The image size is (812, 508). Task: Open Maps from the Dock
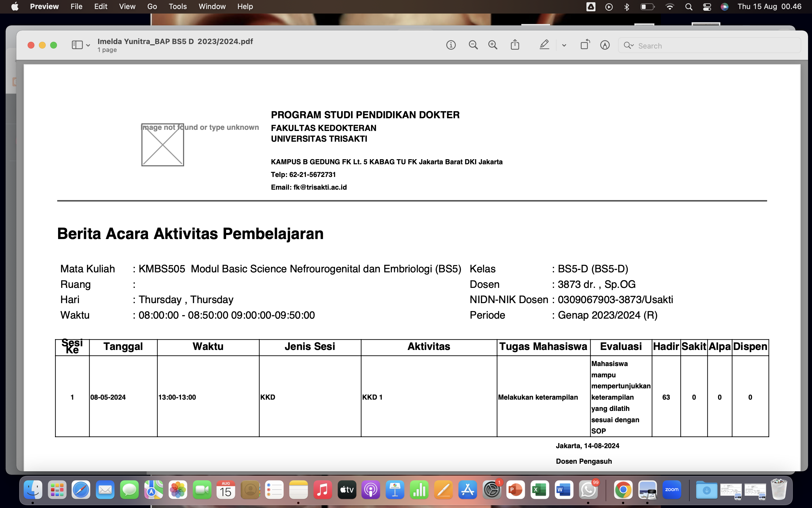point(153,490)
